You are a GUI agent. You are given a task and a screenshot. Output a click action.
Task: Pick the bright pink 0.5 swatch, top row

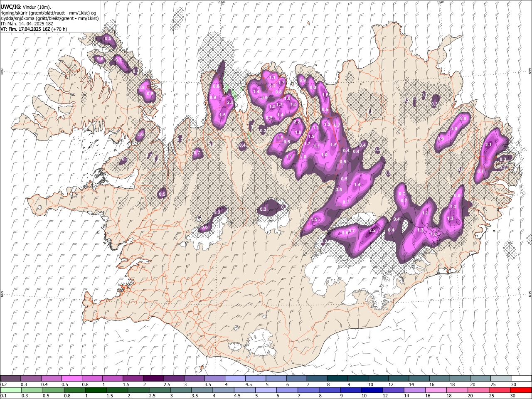[72, 379]
